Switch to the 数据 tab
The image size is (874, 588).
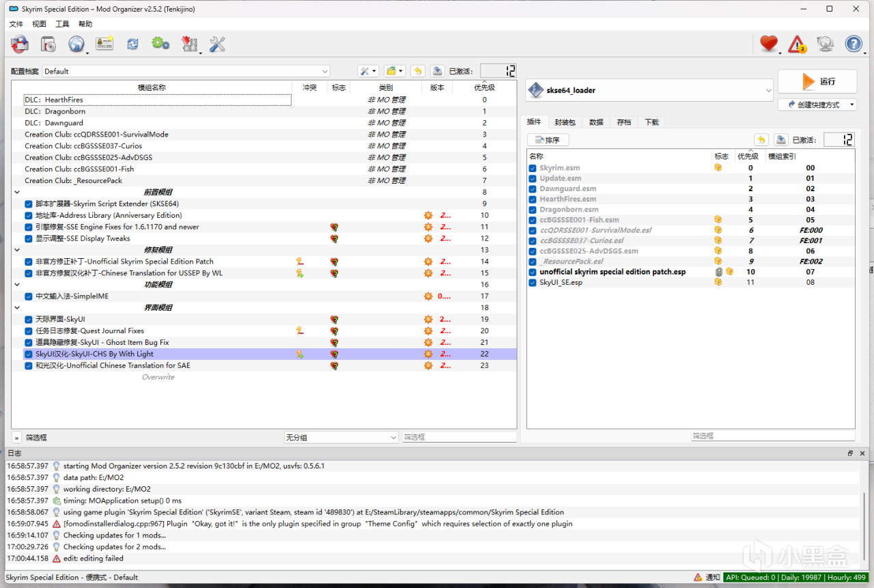tap(596, 122)
